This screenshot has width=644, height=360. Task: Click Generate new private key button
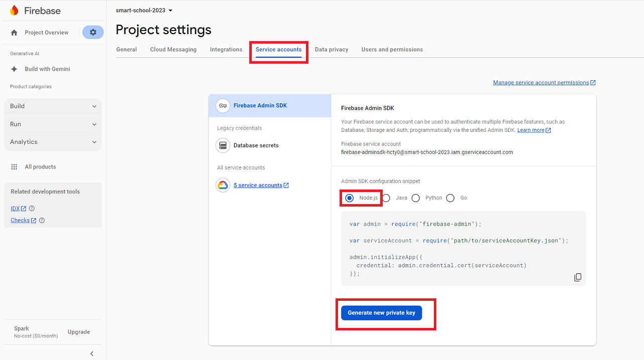[x=382, y=313]
